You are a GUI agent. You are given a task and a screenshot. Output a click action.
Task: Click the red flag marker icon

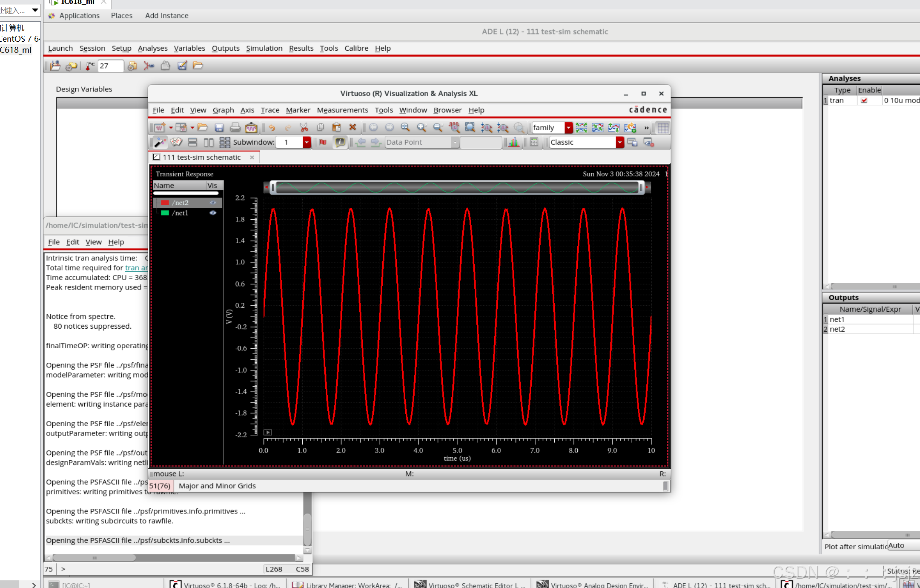323,142
